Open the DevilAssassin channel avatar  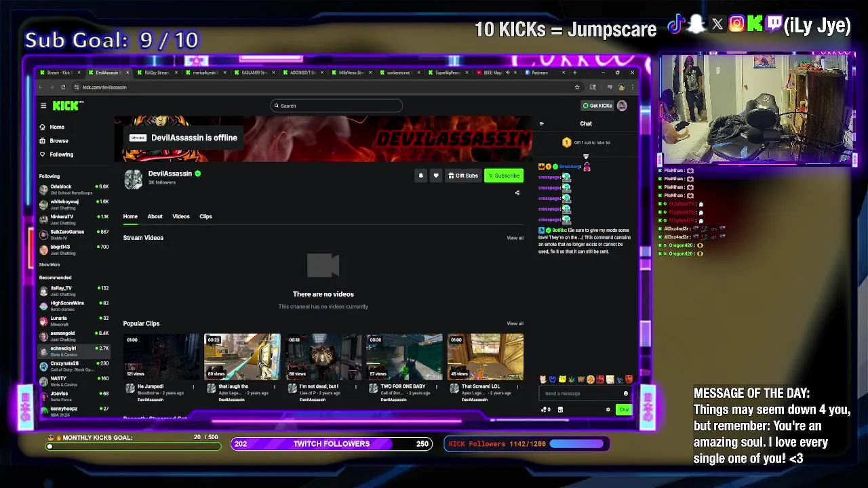[133, 178]
